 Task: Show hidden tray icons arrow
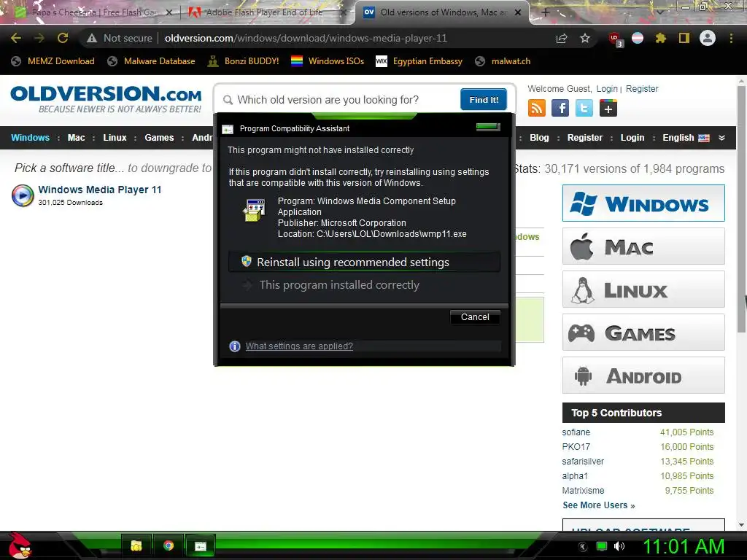(583, 547)
